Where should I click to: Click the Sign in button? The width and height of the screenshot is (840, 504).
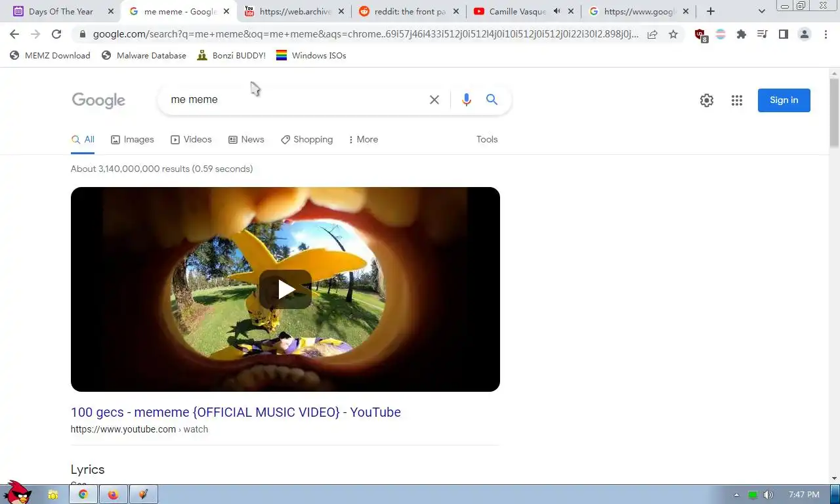point(784,100)
